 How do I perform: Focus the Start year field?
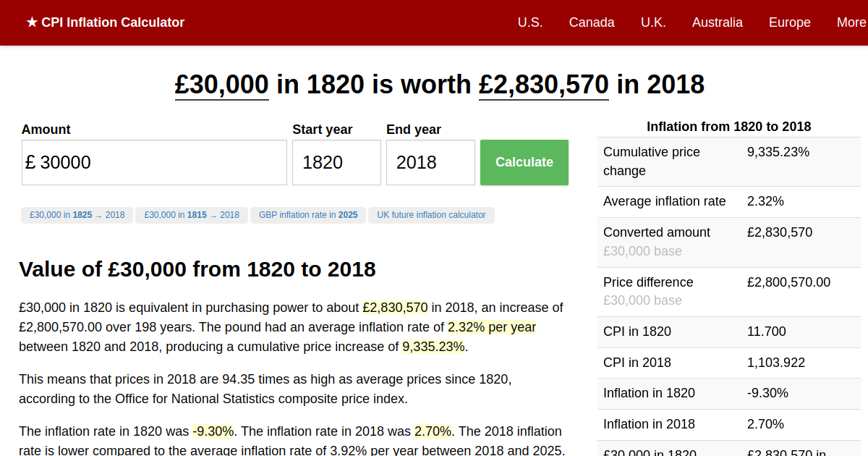336,162
